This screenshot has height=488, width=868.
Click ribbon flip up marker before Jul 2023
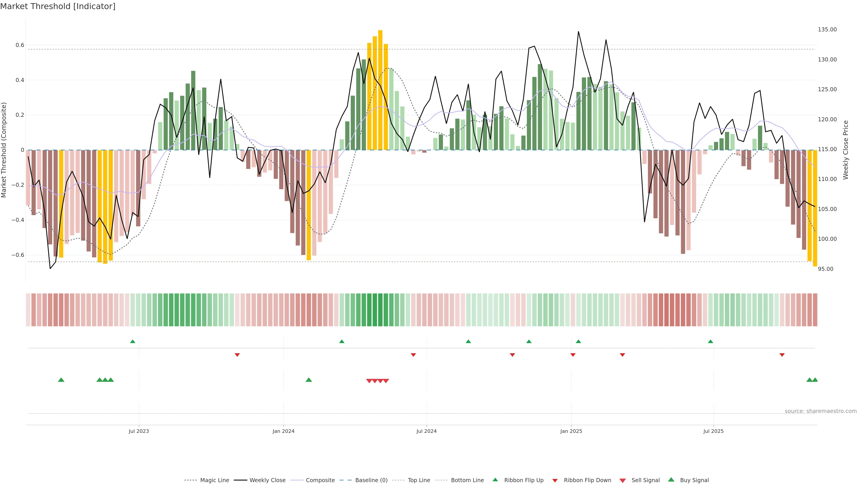pyautogui.click(x=133, y=342)
